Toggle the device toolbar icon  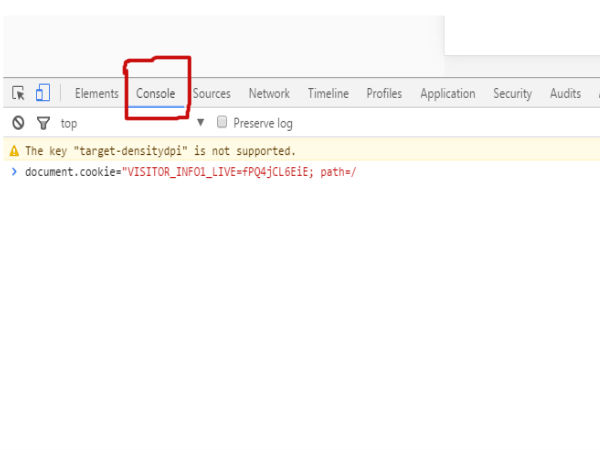pos(42,93)
